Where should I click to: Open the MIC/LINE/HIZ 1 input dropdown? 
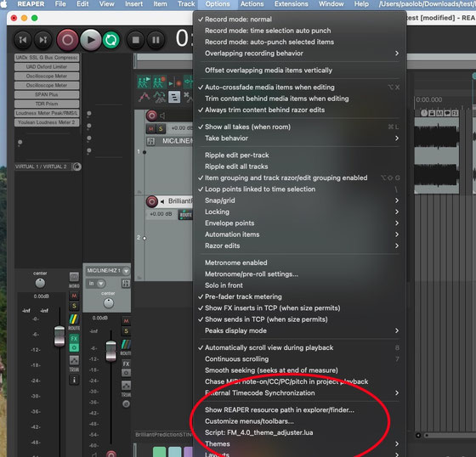tap(107, 270)
